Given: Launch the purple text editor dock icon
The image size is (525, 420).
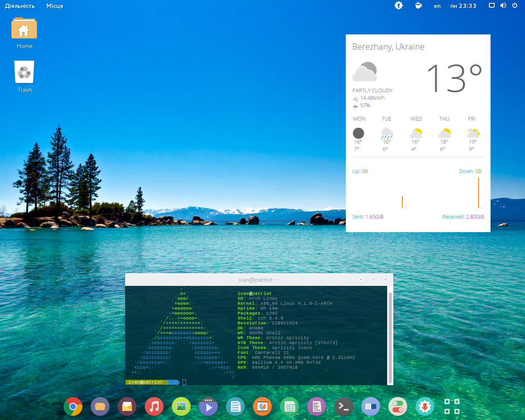Looking at the screenshot, I should (x=317, y=406).
